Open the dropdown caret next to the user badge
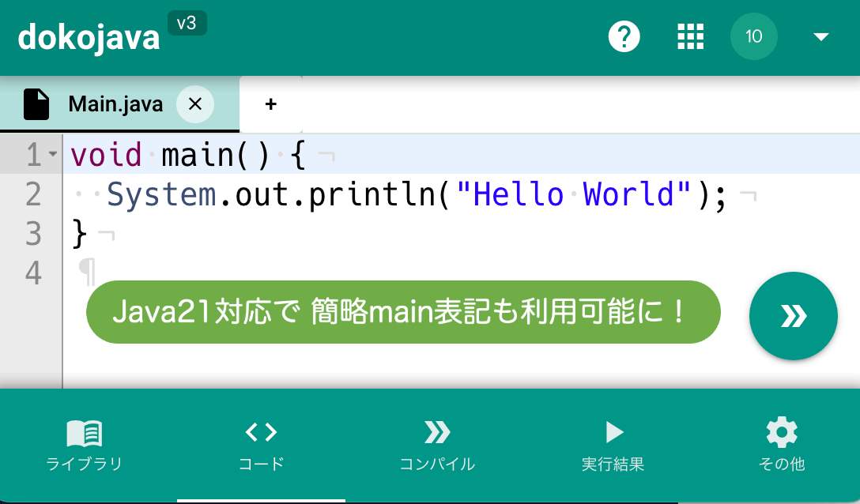This screenshot has height=504, width=860. coord(820,36)
